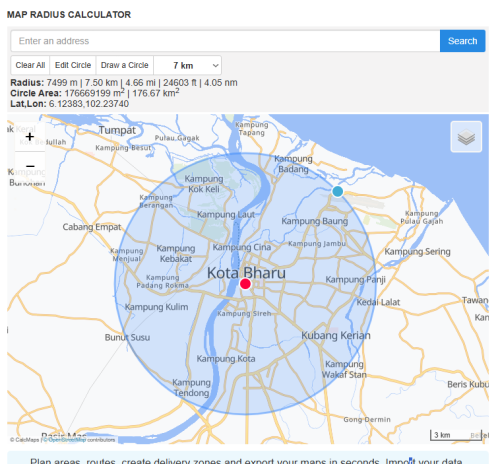Click the Cabang Empat map label
The height and width of the screenshot is (464, 500).
click(92, 227)
